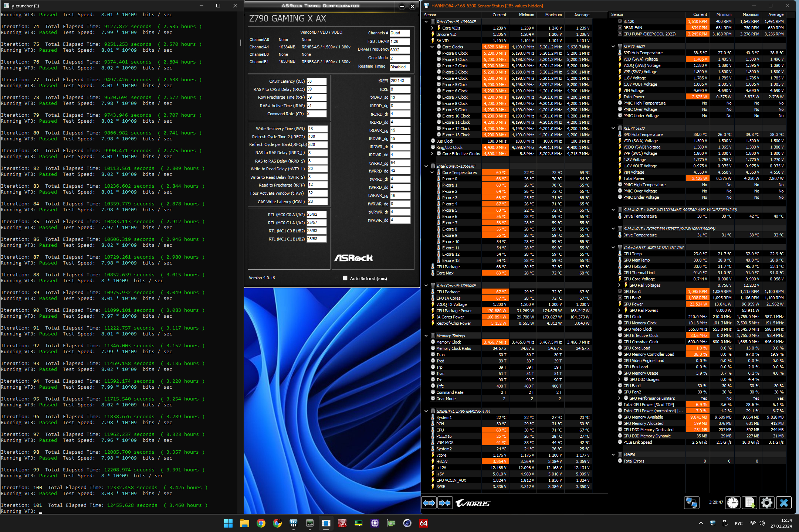
Task: Open Cinebench from the taskbar
Action: click(x=407, y=523)
